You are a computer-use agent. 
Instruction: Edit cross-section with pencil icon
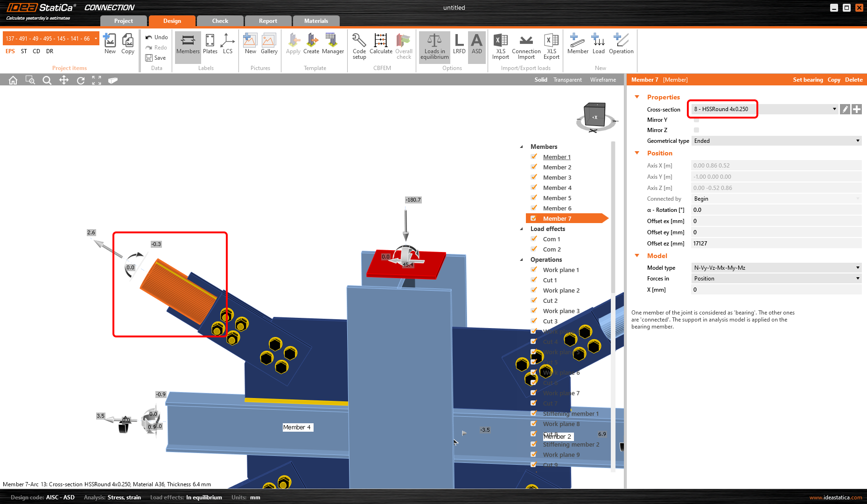coord(845,109)
